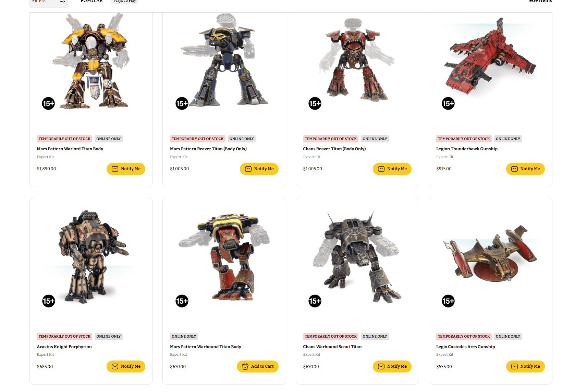
Task: Open Legio Custodes Ares Gunship product title
Action: tap(465, 347)
